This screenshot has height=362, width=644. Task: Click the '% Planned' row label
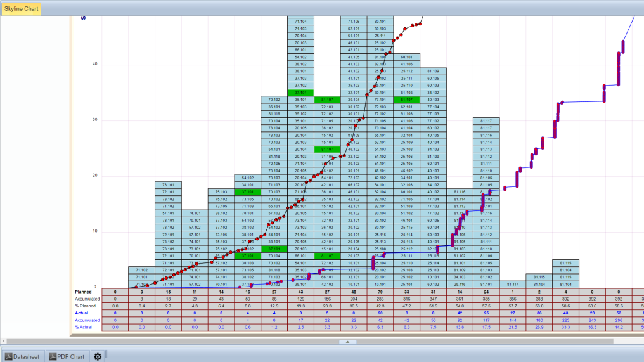86,306
